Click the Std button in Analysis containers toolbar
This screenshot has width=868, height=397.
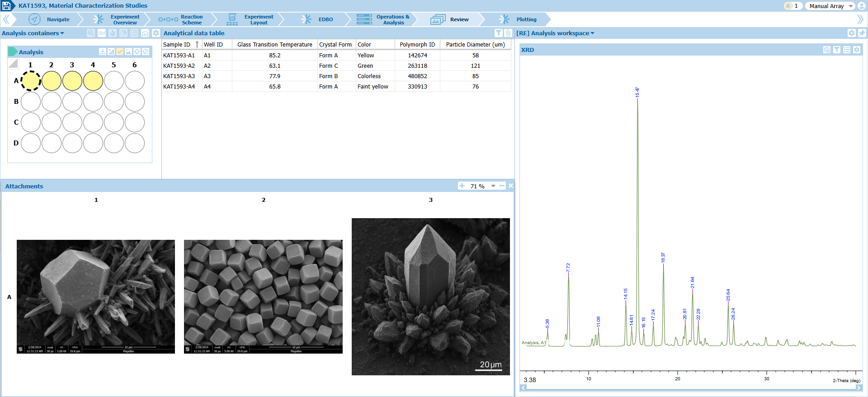pyautogui.click(x=102, y=33)
